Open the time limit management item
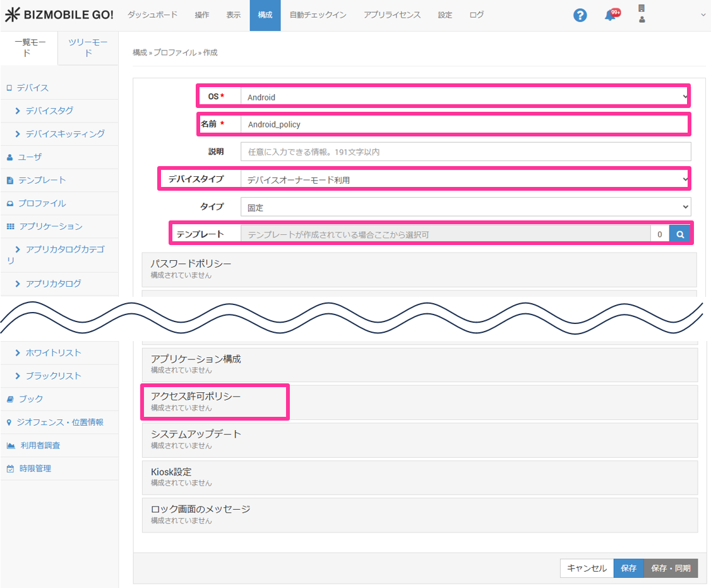This screenshot has height=588, width=711. tap(34, 469)
